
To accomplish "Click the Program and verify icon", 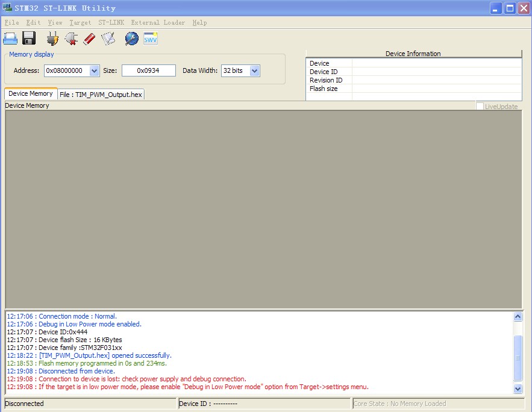I will pyautogui.click(x=108, y=39).
